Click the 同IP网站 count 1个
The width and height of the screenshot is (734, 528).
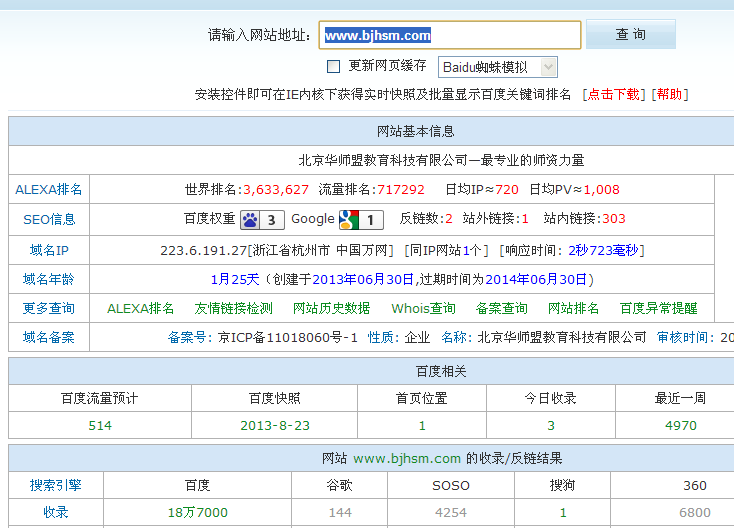click(472, 250)
